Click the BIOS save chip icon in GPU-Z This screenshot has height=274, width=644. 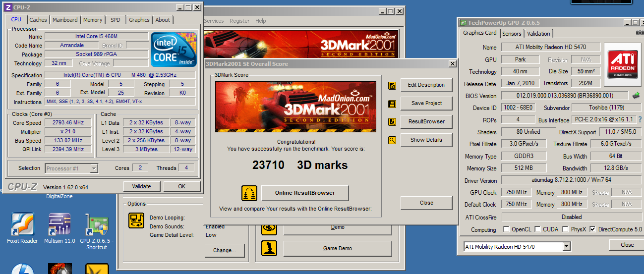[x=636, y=96]
